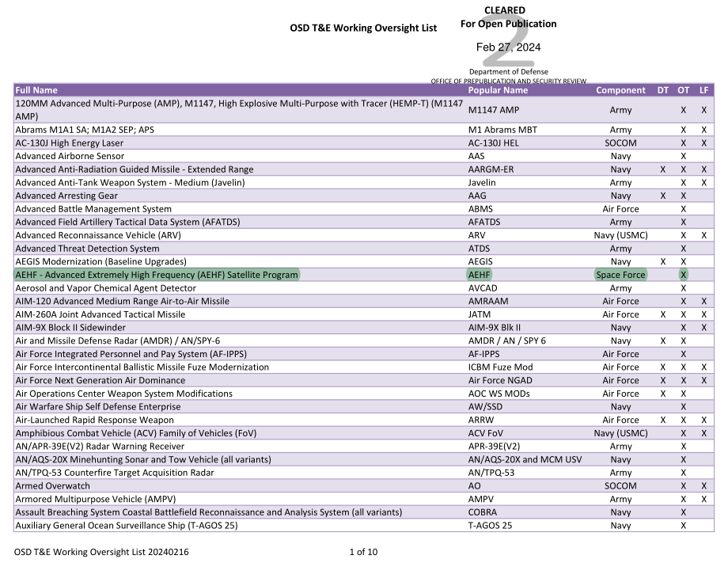Select the DT "X" mark in the AAG row
This screenshot has height=563, width=728.
(x=662, y=196)
